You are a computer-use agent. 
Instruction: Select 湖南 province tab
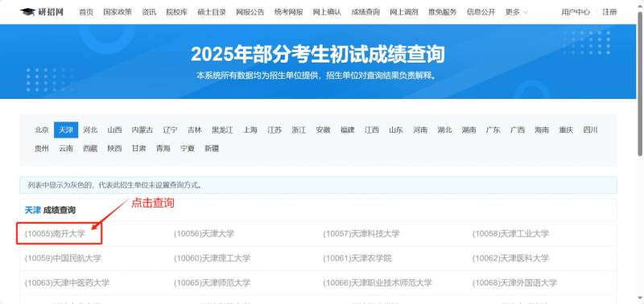coord(469,130)
